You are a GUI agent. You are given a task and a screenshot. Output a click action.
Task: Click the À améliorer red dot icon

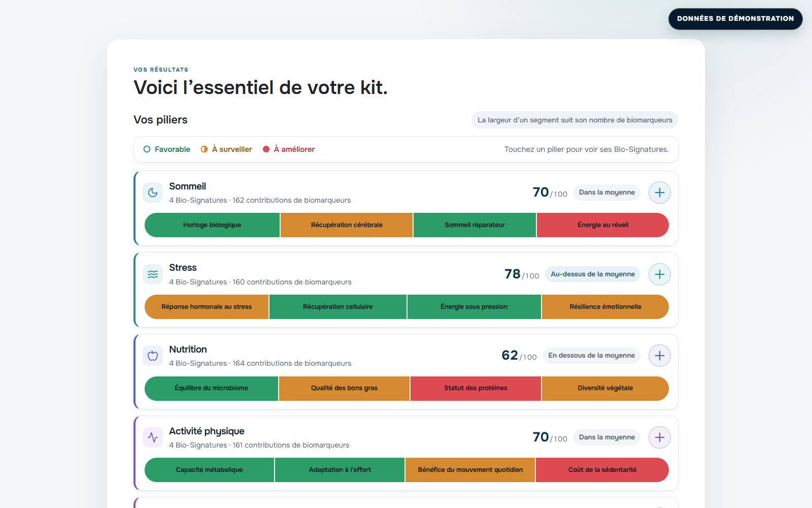[266, 149]
